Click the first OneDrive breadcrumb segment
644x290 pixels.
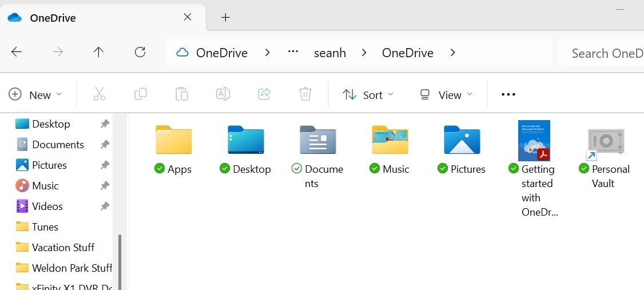coord(222,53)
